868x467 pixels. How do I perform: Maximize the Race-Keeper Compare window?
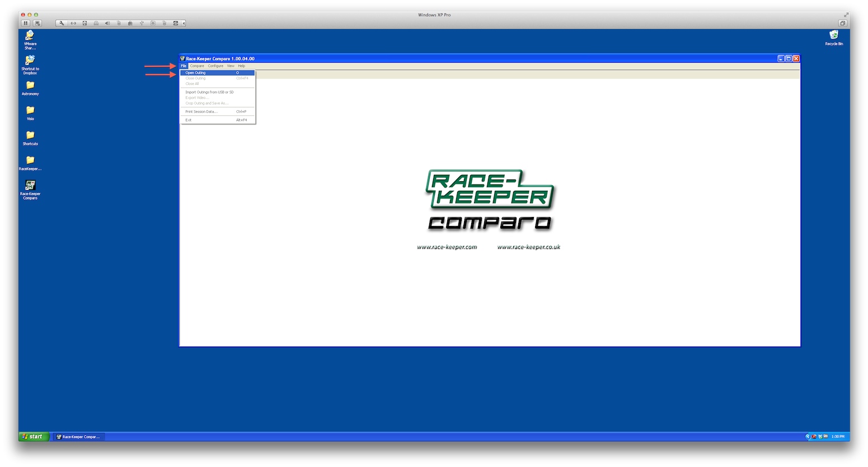(789, 59)
